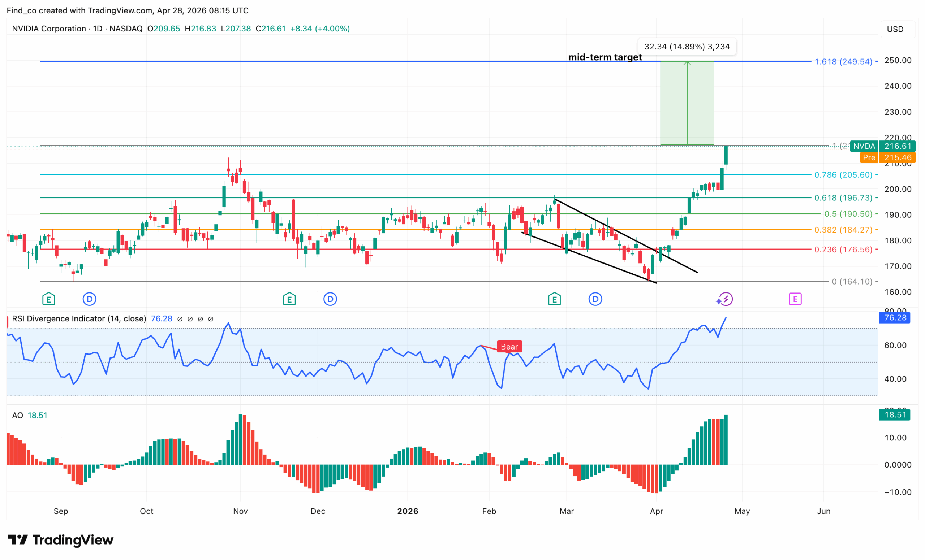Select the 0.786 (205.60) Fibonacci label
This screenshot has height=560, width=925.
click(843, 175)
